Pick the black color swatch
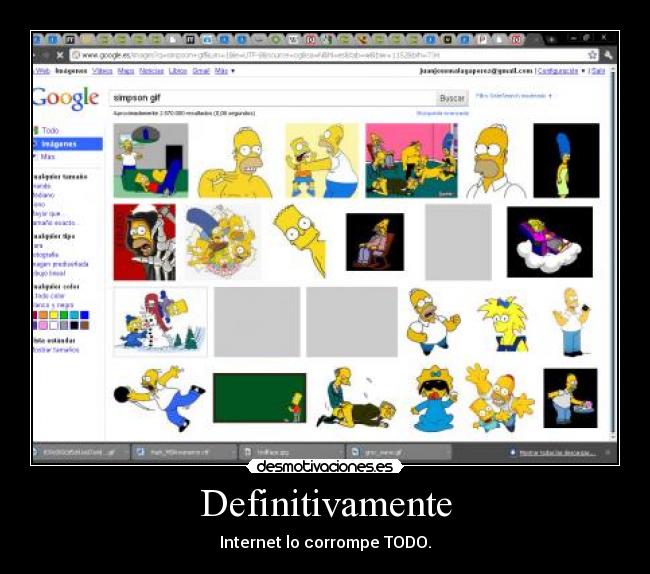This screenshot has width=650, height=574. (x=74, y=325)
